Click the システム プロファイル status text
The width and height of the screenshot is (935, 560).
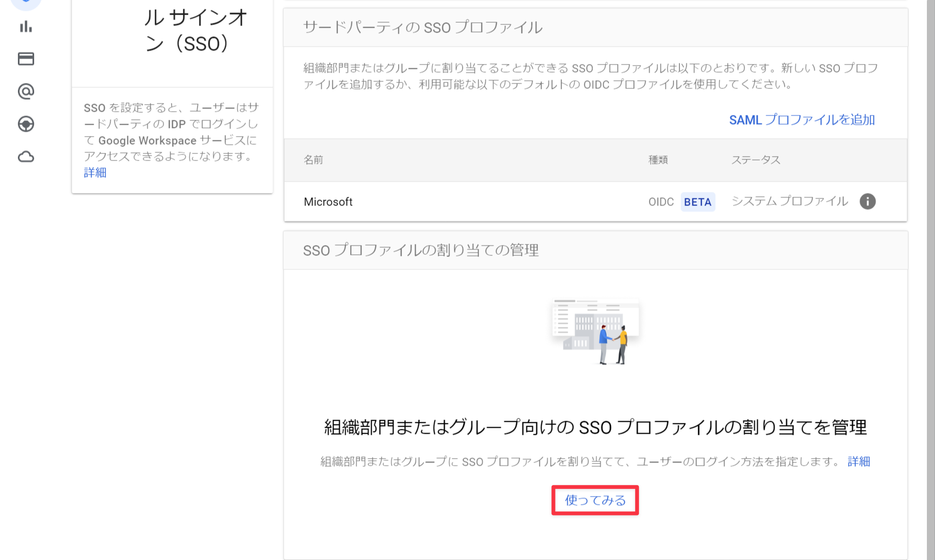790,201
